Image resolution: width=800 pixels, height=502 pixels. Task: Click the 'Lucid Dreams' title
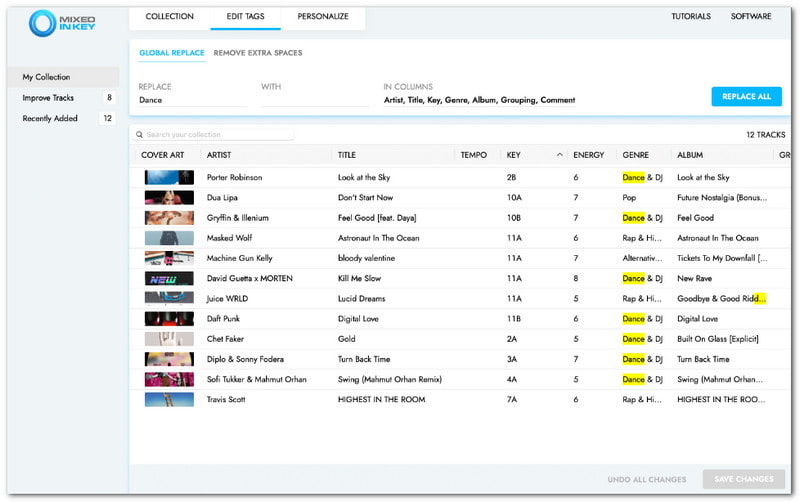[361, 298]
